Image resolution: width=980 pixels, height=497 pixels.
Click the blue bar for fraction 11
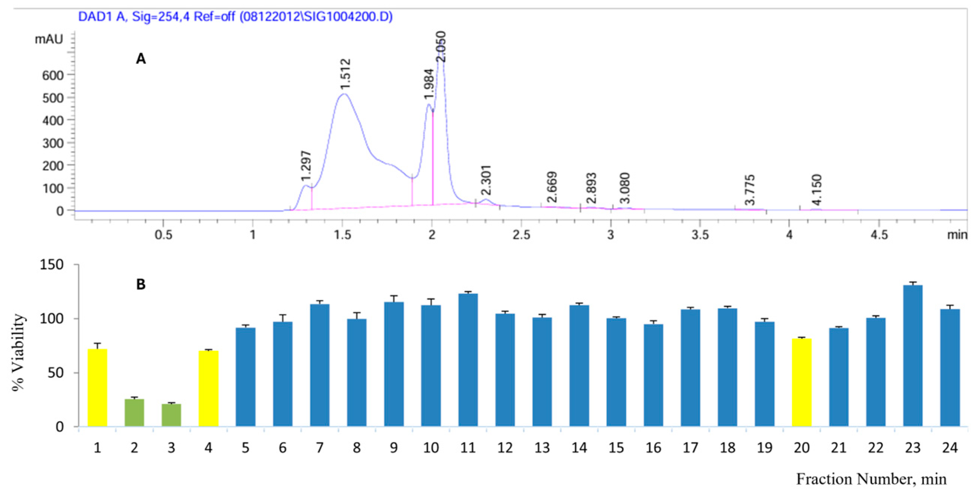[468, 360]
